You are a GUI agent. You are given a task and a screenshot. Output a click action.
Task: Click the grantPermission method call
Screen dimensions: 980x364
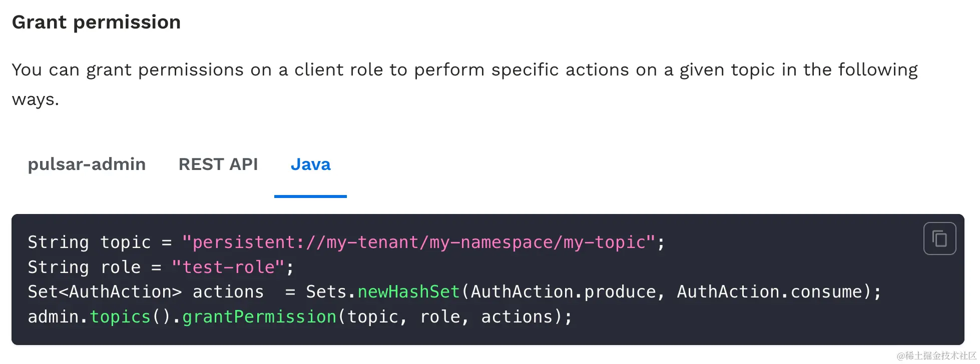click(x=259, y=317)
